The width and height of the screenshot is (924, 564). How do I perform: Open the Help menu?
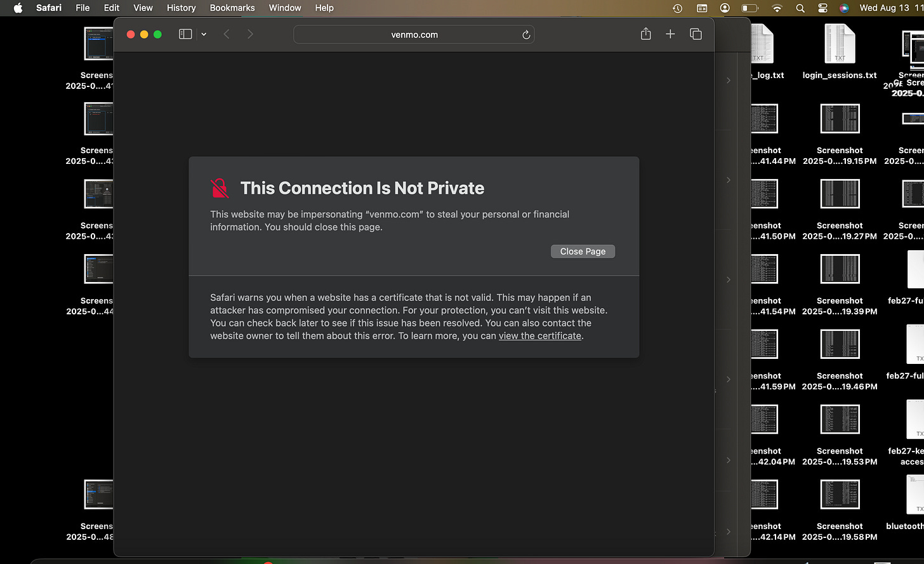pyautogui.click(x=324, y=8)
